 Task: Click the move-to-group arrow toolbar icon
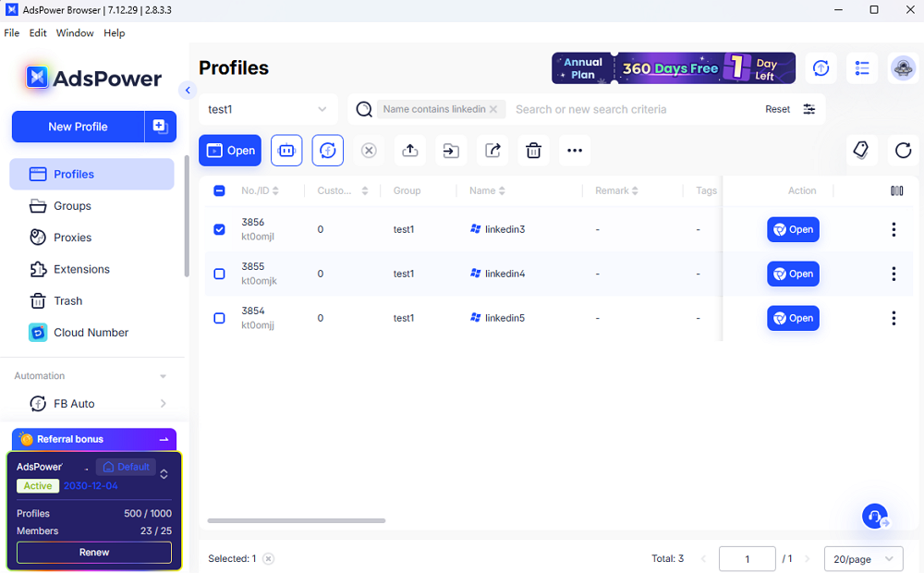452,151
